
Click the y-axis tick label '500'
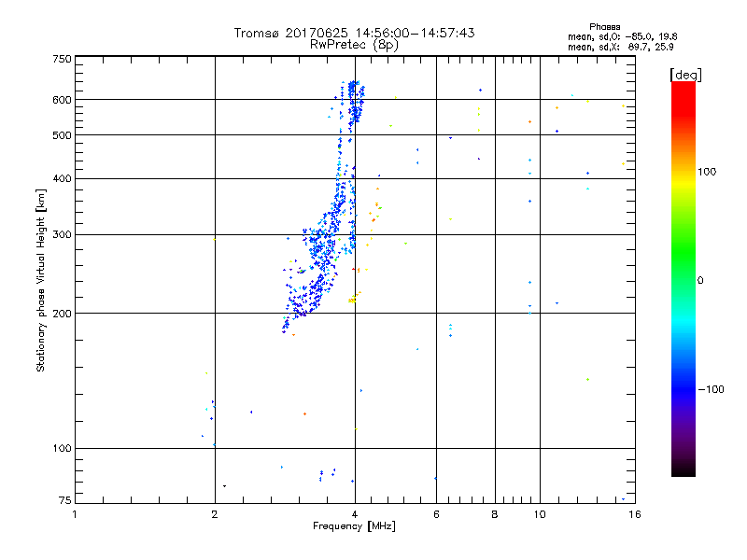click(62, 135)
